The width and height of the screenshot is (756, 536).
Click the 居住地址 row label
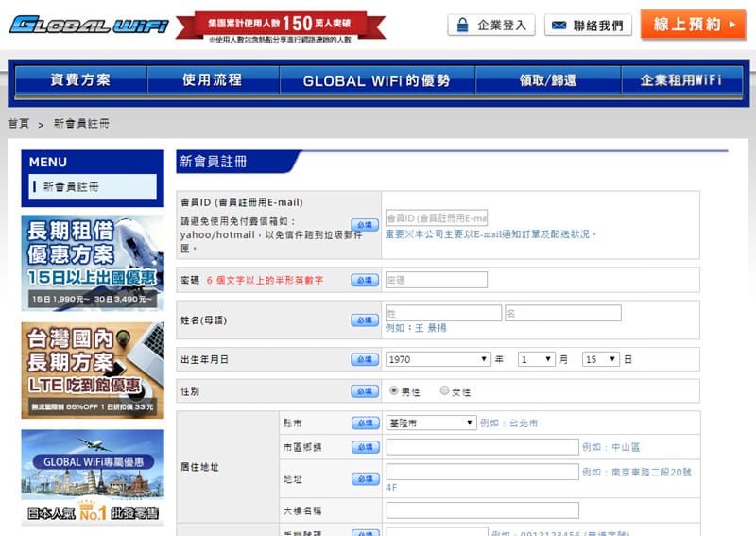(x=199, y=467)
